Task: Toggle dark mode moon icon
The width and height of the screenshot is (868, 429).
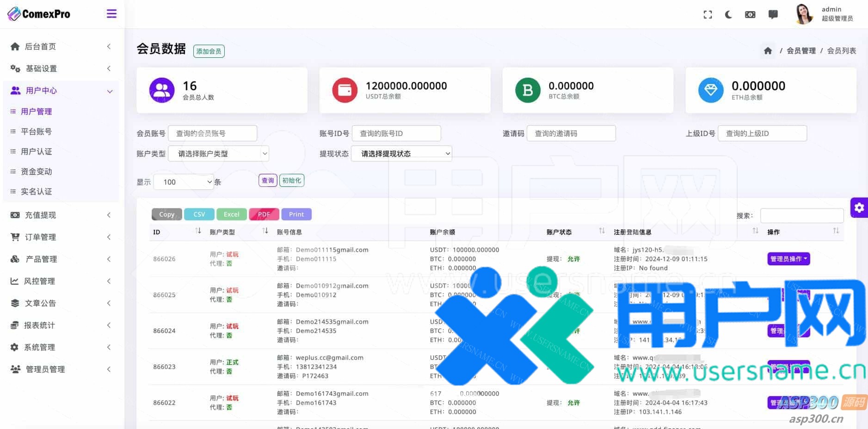Action: (728, 15)
